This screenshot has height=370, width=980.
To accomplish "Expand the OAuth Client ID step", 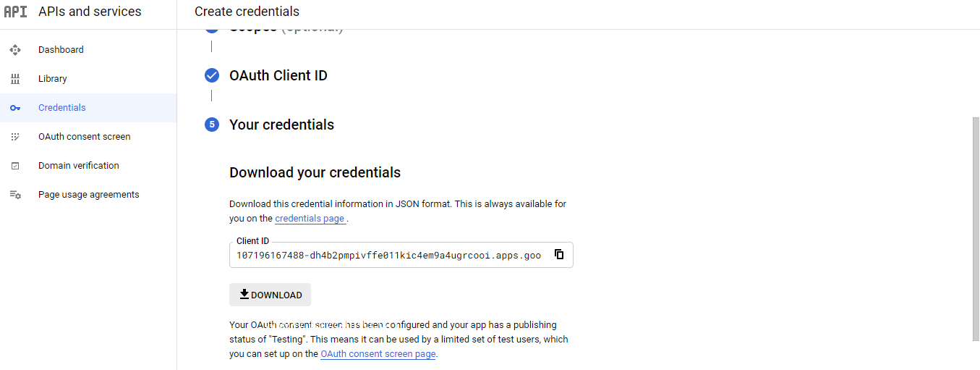I will point(278,75).
